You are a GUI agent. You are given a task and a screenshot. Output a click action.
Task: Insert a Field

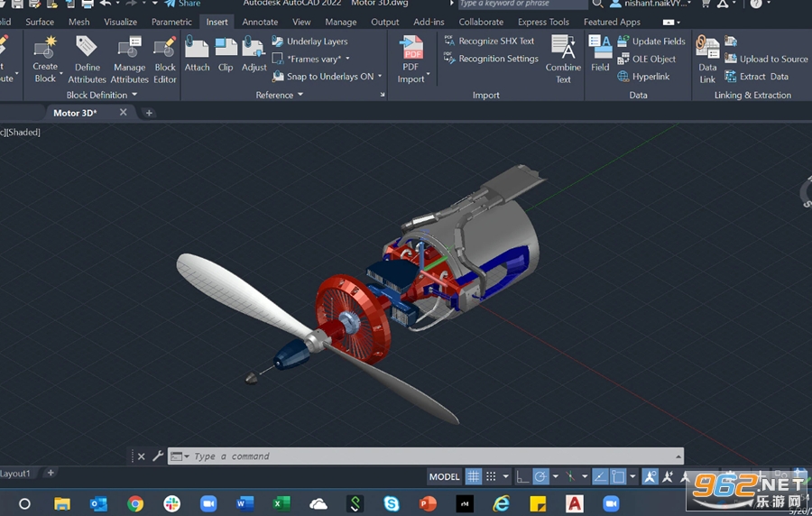[600, 54]
